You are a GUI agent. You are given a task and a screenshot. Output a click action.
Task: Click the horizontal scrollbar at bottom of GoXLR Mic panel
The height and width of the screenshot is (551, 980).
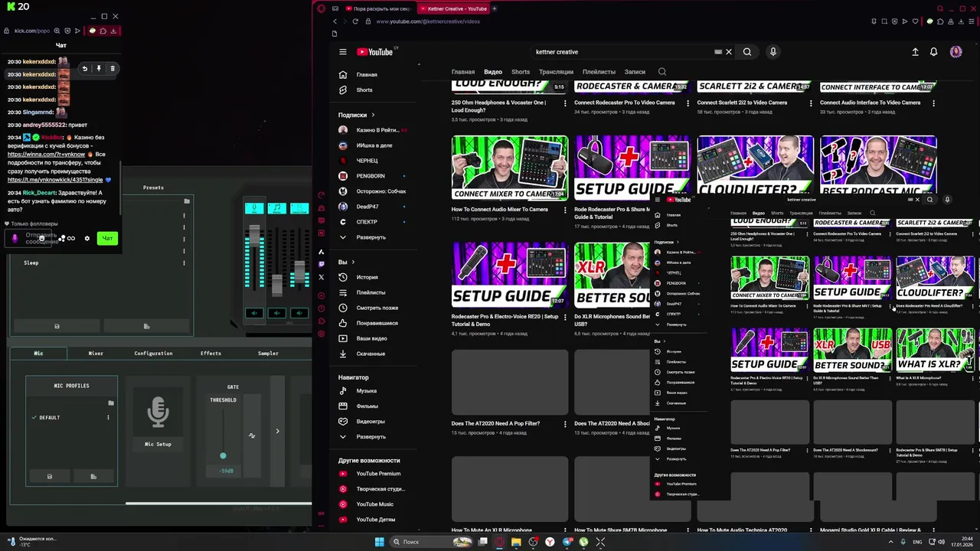tap(218, 504)
